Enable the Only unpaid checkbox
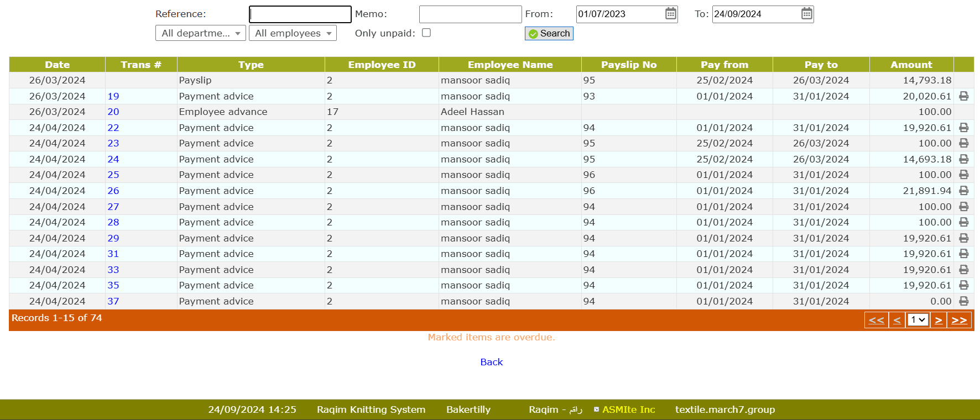Screen dimensions: 980x420 (x=426, y=33)
